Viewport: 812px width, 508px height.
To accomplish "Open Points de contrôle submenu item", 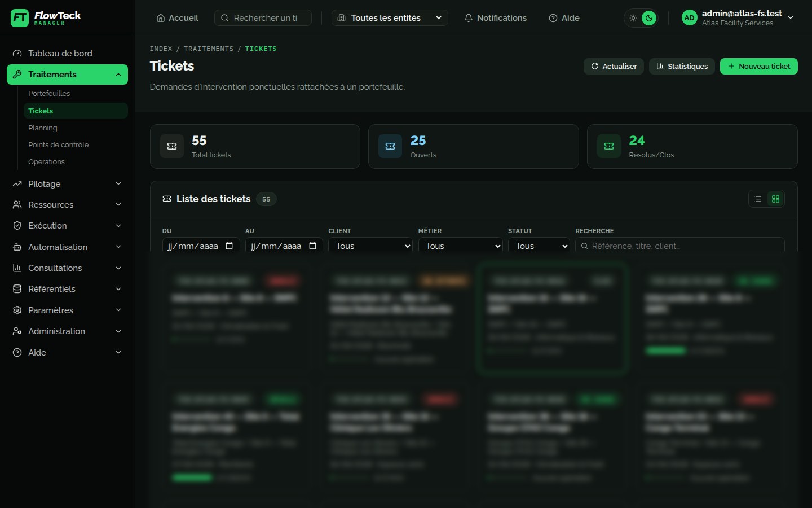I will point(59,145).
